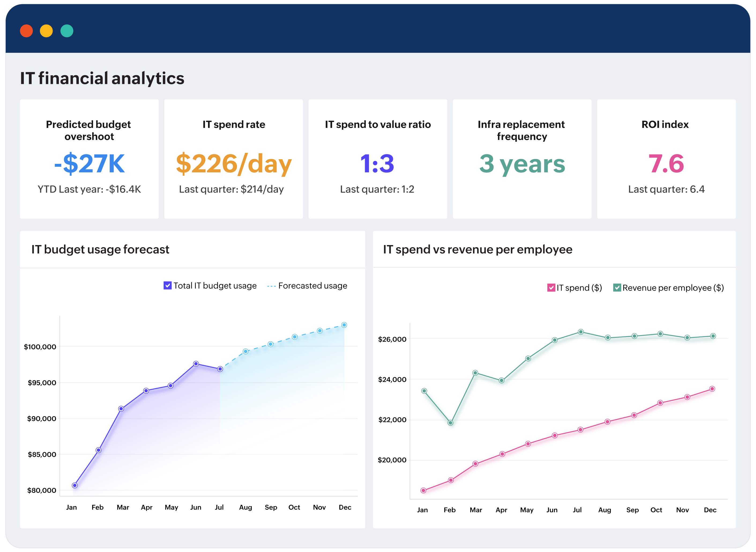Viewport: 756px width, 552px height.
Task: Select the Aug forecasted usage point
Action: pyautogui.click(x=245, y=351)
